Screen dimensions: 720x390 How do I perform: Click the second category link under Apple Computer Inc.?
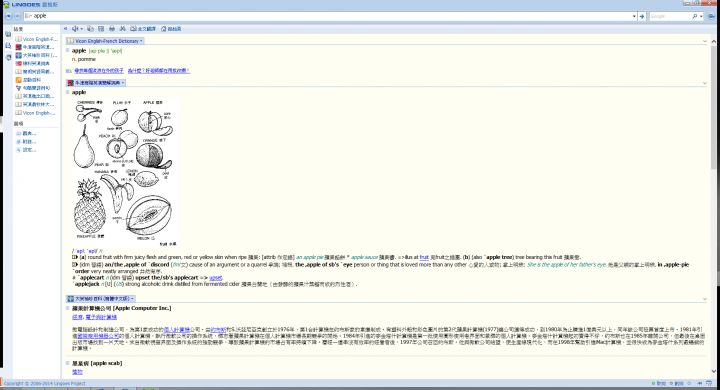pyautogui.click(x=101, y=317)
